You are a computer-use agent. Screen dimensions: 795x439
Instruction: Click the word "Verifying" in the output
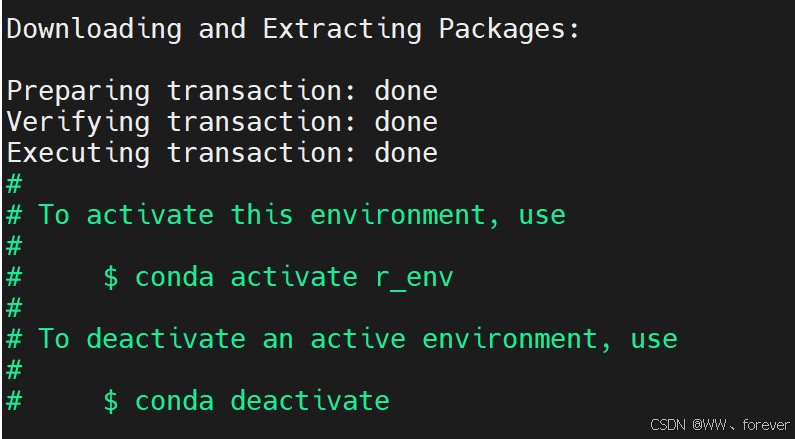point(78,122)
